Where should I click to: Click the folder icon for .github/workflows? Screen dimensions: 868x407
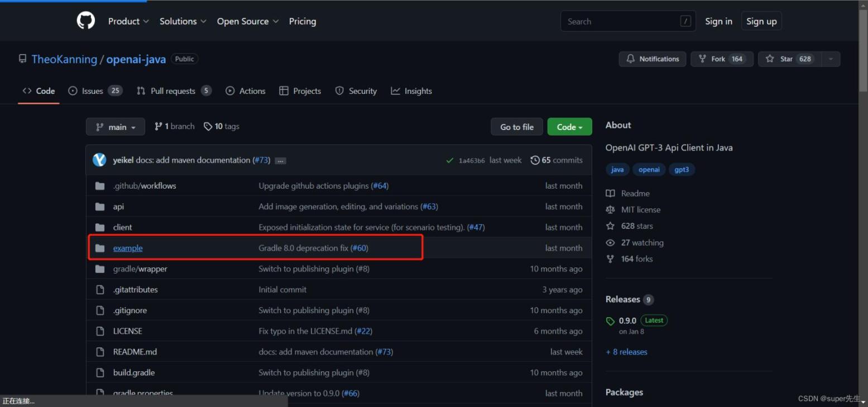pos(100,186)
